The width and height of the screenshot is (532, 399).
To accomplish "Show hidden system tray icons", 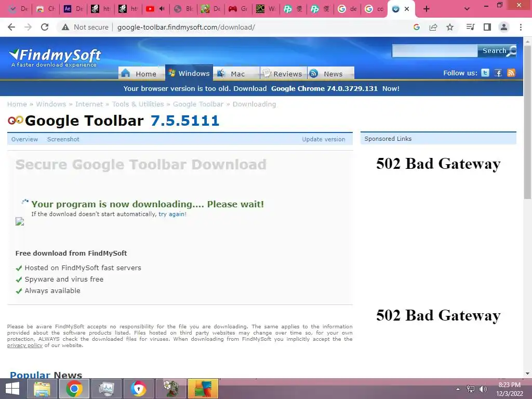I will 458,389.
